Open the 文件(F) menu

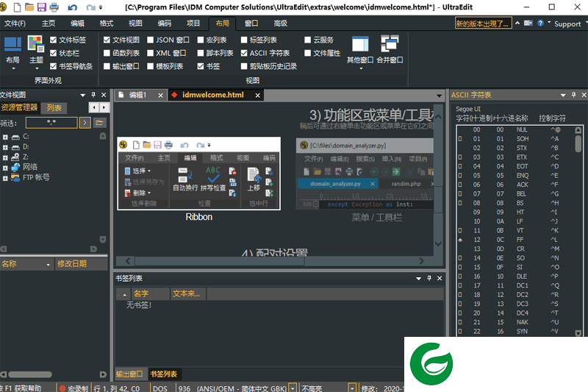click(15, 24)
